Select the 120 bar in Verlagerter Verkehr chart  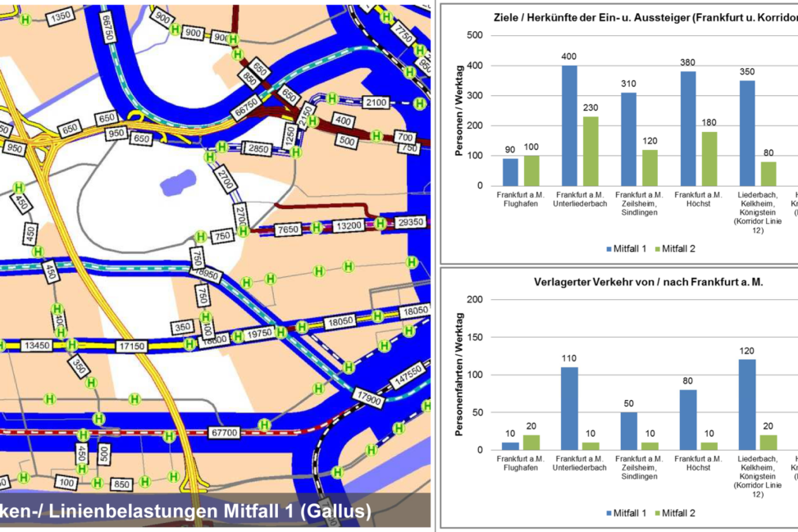point(746,404)
